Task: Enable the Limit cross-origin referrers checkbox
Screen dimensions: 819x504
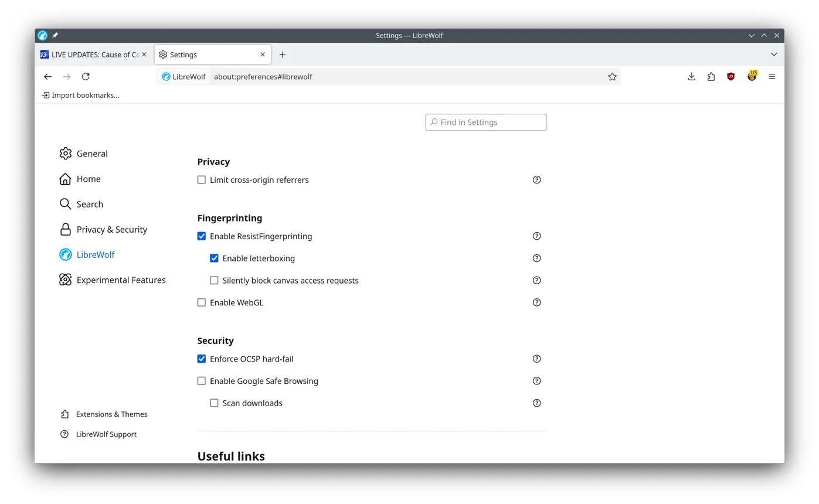Action: pyautogui.click(x=202, y=180)
